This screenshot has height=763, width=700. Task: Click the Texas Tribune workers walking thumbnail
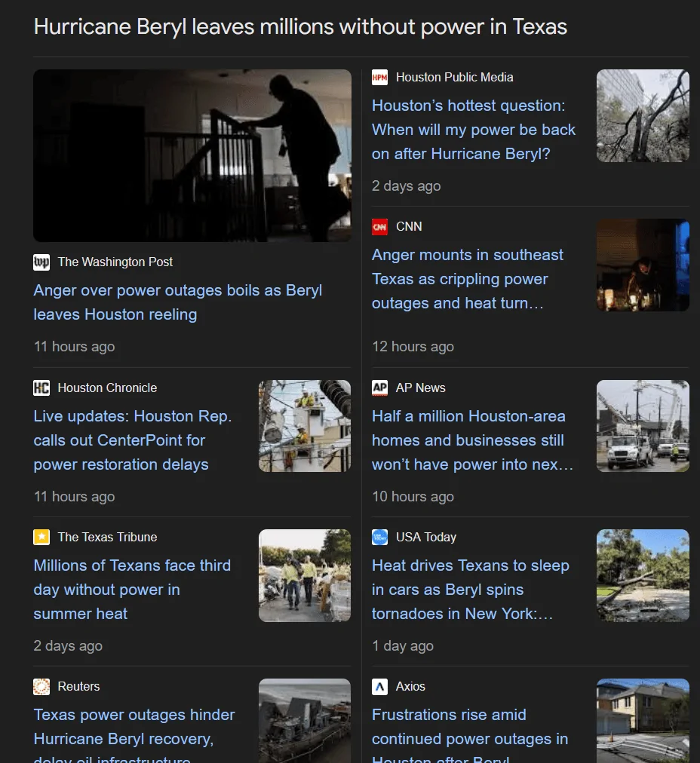pyautogui.click(x=305, y=575)
